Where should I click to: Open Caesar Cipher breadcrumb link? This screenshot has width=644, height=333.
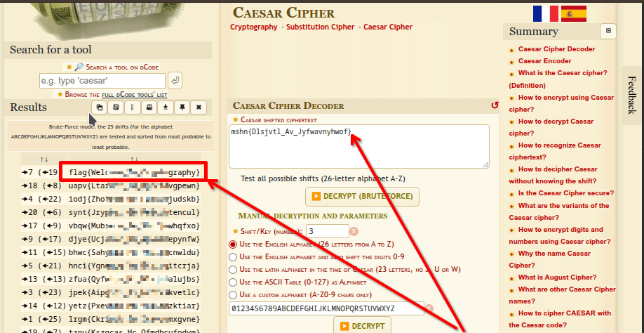[x=388, y=27]
